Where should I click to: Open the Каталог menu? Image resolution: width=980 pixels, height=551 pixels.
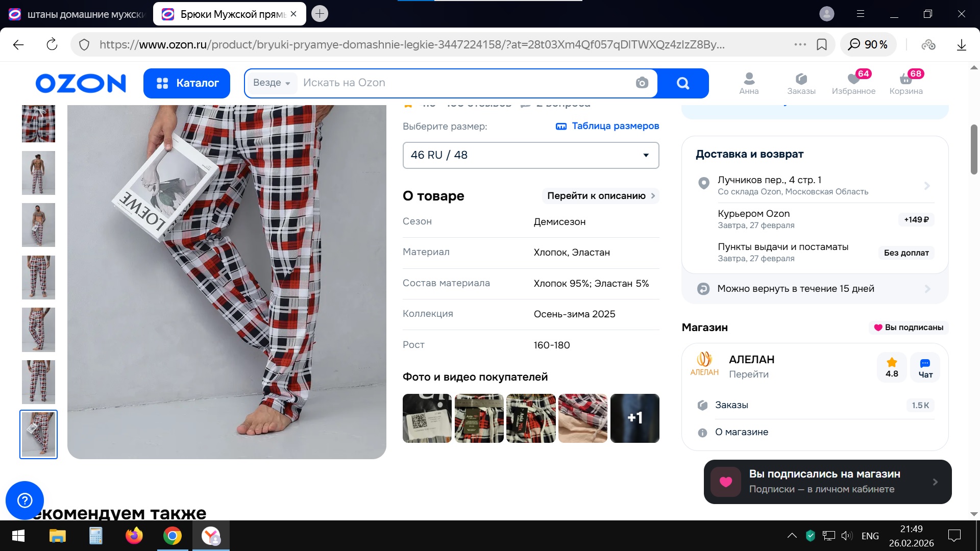187,83
